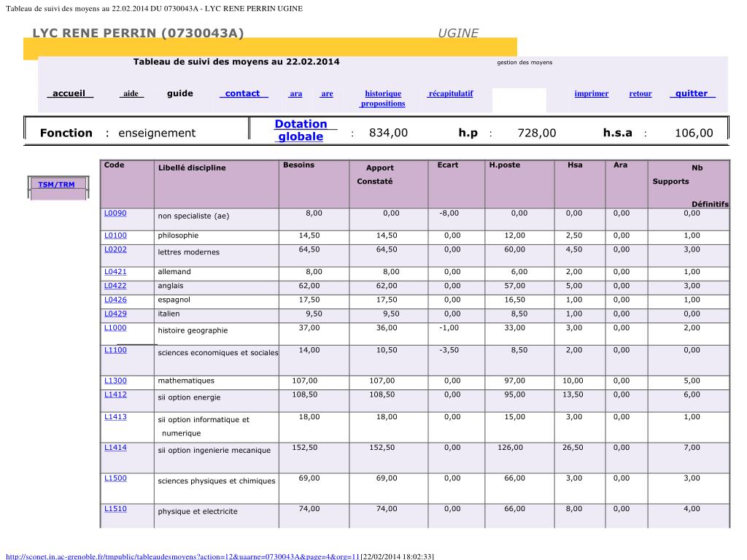
Task: Select the h.s.a value 106,00
Action: coord(694,133)
